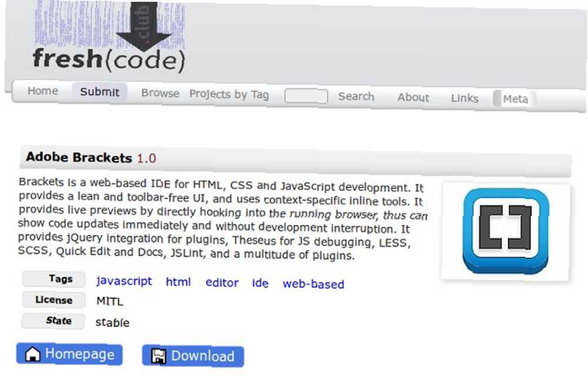Open the Meta menu item
Screen dimensions: 588x383
[x=515, y=99]
